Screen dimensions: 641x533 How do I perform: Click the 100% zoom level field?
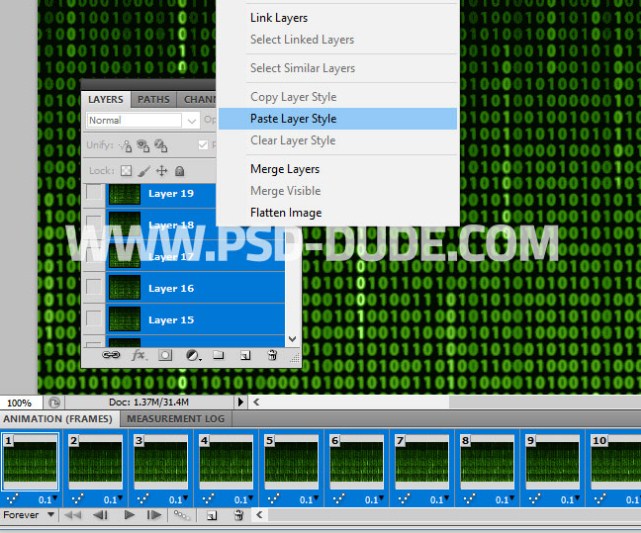(x=20, y=403)
